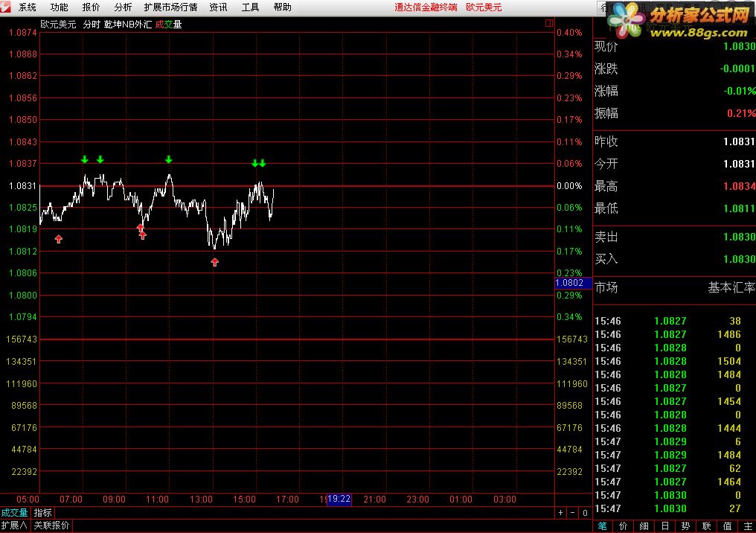Click the 卖出 label

(x=606, y=237)
